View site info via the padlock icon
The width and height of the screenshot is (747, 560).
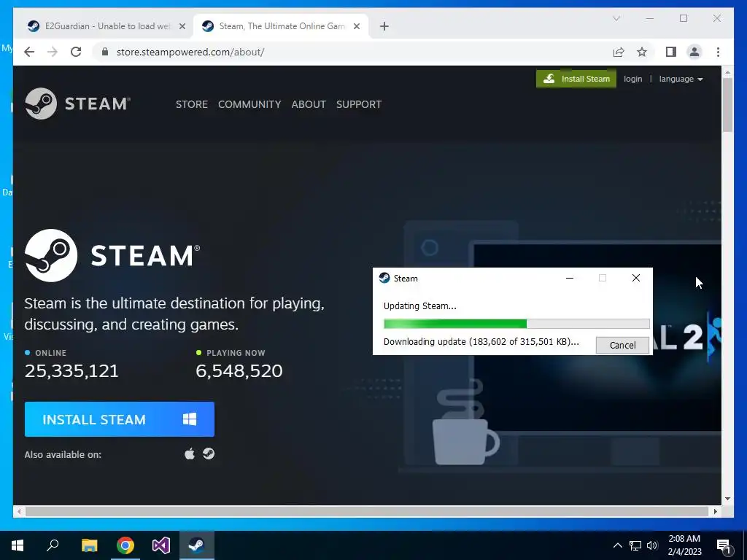105,52
